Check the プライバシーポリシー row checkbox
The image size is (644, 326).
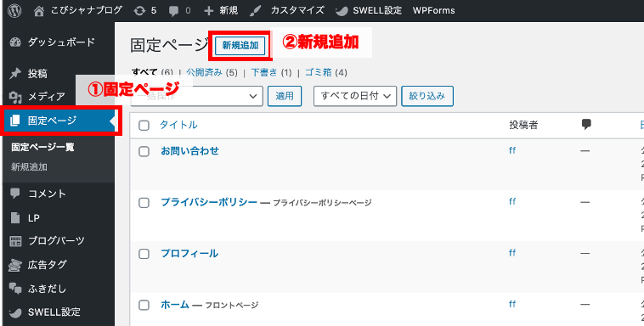coord(144,202)
